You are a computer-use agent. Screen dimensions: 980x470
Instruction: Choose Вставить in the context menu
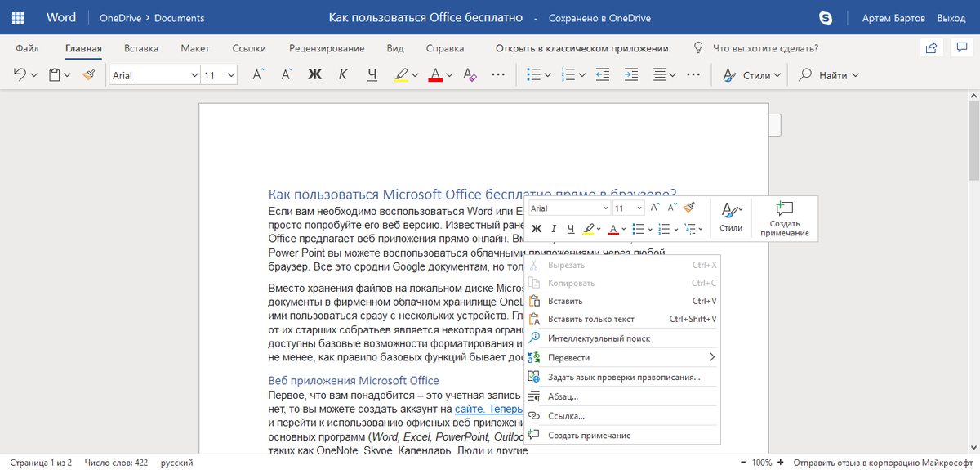point(622,301)
